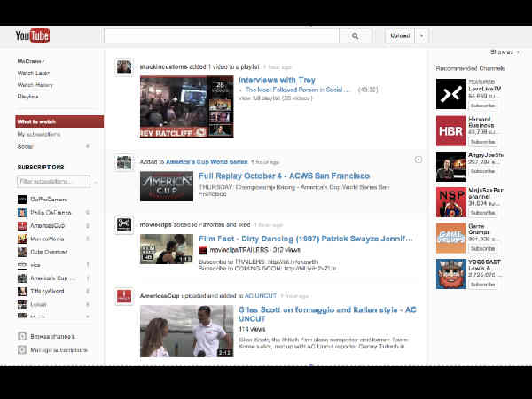The image size is (532, 399).
Task: Open movieclipsTRAILERS channel link
Action: pyautogui.click(x=239, y=250)
